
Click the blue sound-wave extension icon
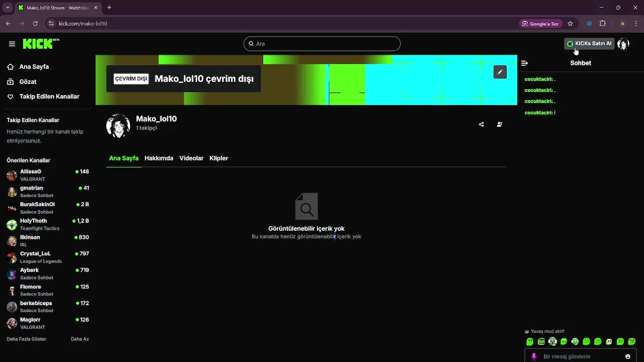[589, 24]
